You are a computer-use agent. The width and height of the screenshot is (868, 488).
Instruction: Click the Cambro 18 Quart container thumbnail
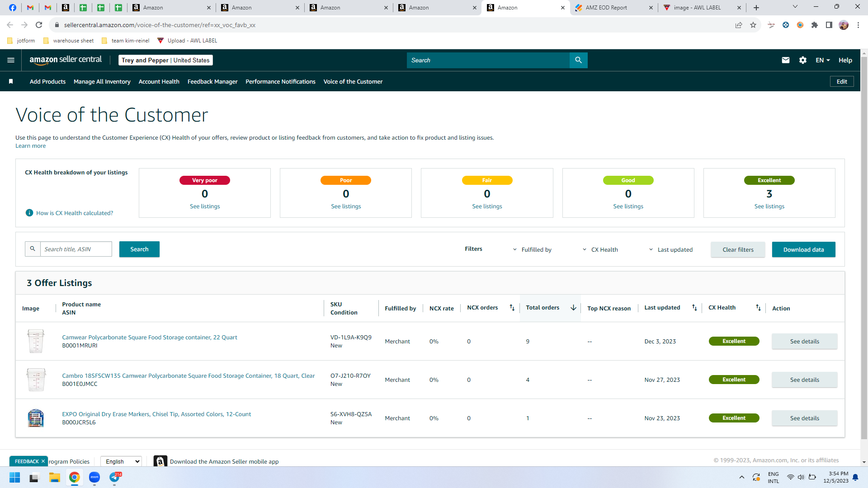point(36,380)
